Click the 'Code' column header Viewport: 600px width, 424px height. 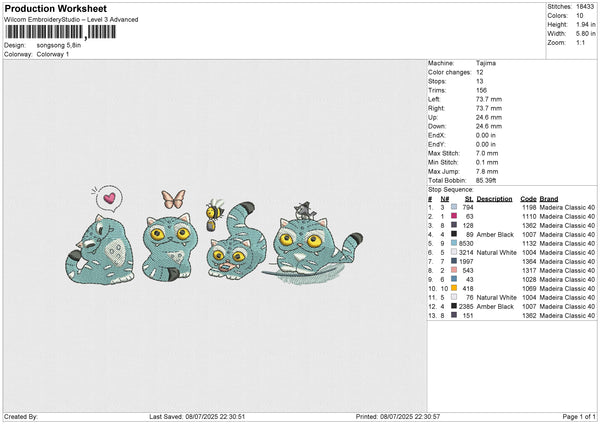pyautogui.click(x=528, y=199)
